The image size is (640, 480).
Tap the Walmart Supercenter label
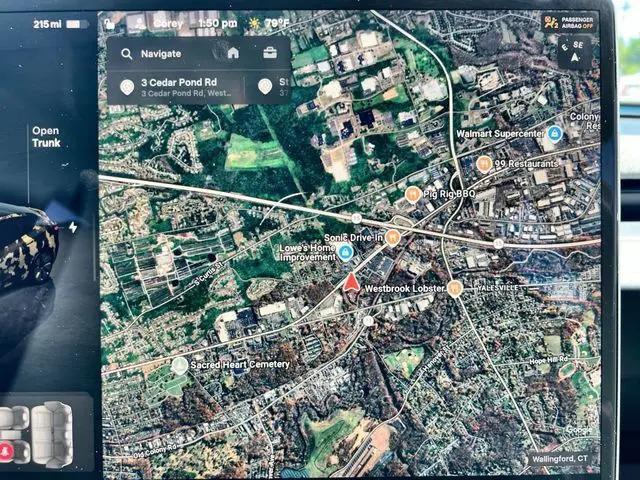pos(500,133)
